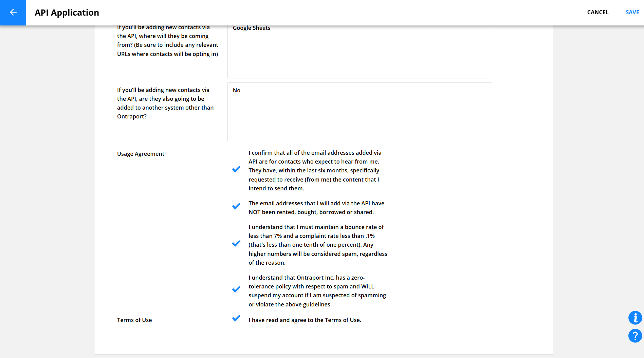This screenshot has height=358, width=644.
Task: Click the CANCEL button
Action: coord(597,13)
